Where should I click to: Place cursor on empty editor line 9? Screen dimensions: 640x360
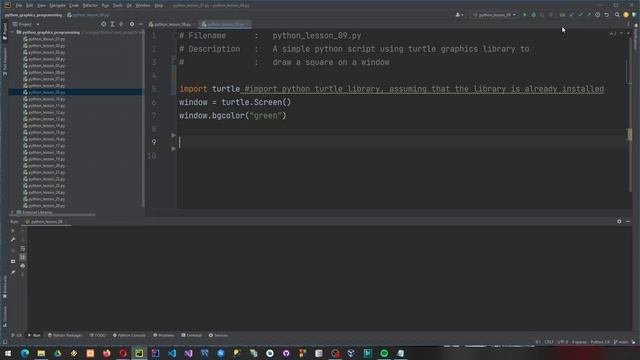pyautogui.click(x=402, y=142)
